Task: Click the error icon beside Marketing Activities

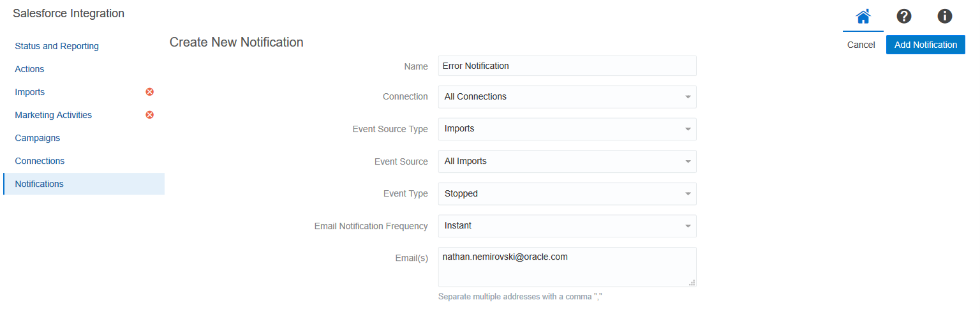Action: pyautogui.click(x=150, y=115)
